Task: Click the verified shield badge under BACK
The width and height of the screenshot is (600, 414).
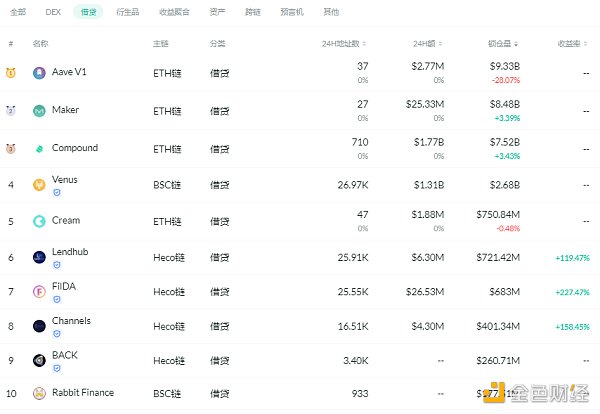Action: [x=57, y=368]
